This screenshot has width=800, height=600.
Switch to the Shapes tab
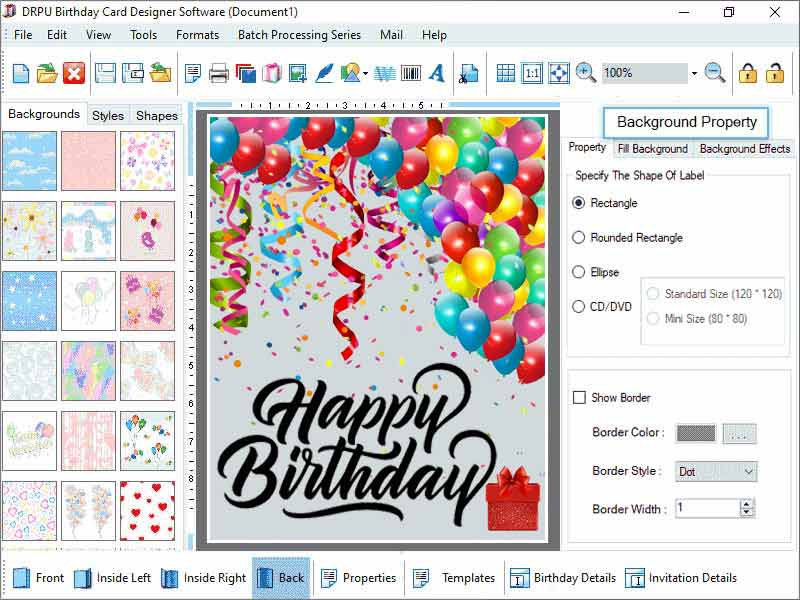click(x=156, y=115)
